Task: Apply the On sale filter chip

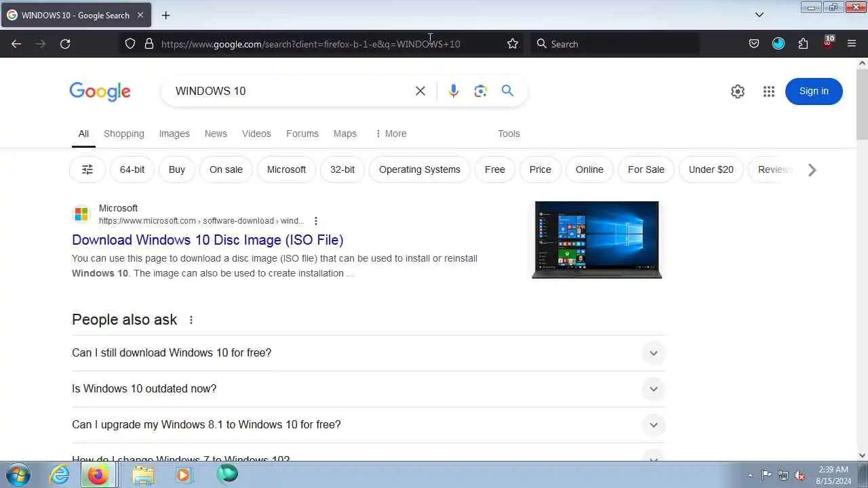Action: (x=226, y=169)
